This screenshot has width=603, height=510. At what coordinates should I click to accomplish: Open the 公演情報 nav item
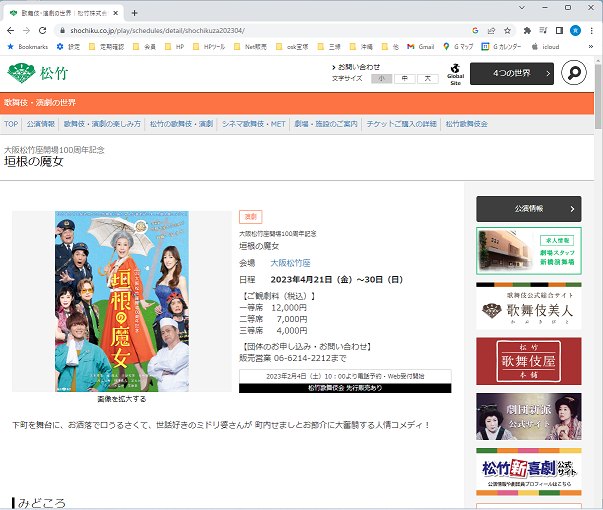tap(41, 124)
